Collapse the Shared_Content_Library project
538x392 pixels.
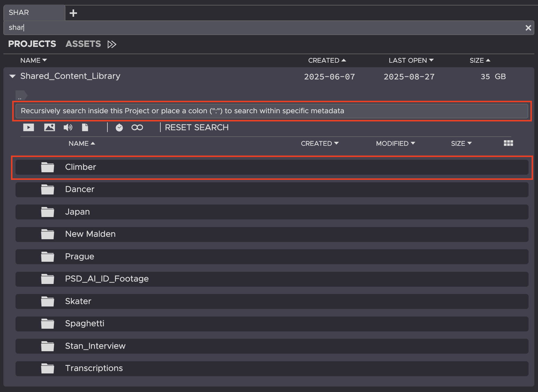(x=12, y=76)
